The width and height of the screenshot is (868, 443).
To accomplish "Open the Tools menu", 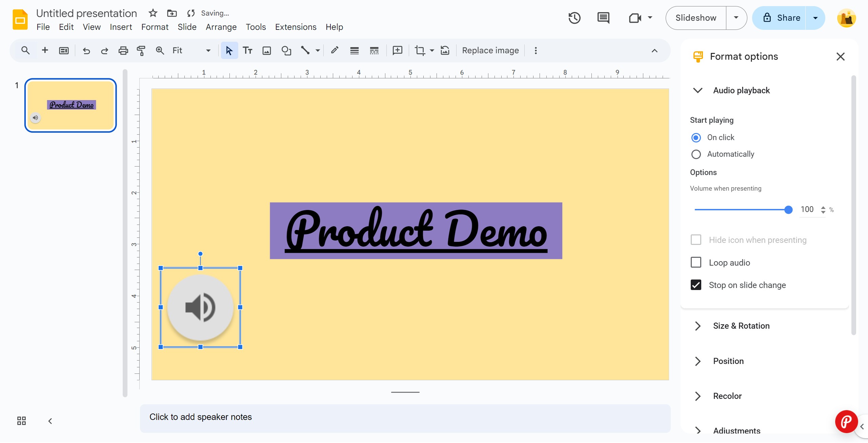I will (x=256, y=27).
